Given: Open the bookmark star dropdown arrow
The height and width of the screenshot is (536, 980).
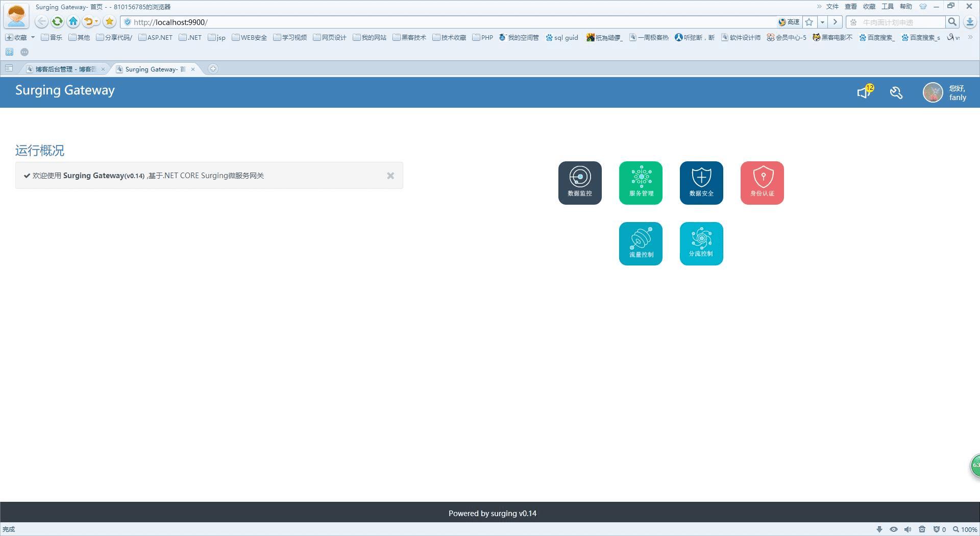Looking at the screenshot, I should pyautogui.click(x=822, y=22).
